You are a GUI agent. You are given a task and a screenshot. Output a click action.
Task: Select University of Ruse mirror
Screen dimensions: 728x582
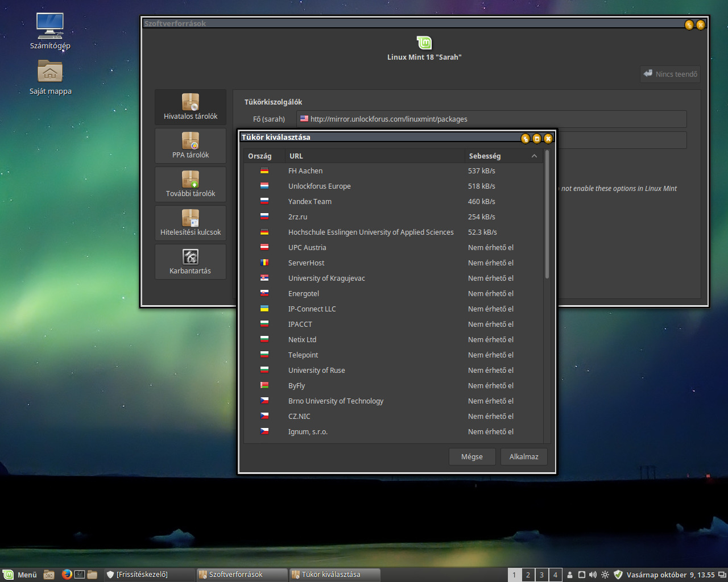tap(393, 370)
